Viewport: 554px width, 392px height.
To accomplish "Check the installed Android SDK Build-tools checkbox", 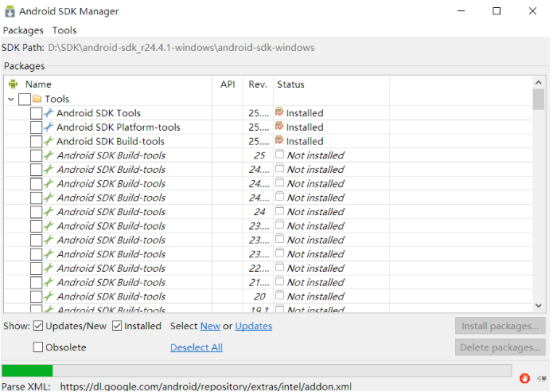I will 36,141.
